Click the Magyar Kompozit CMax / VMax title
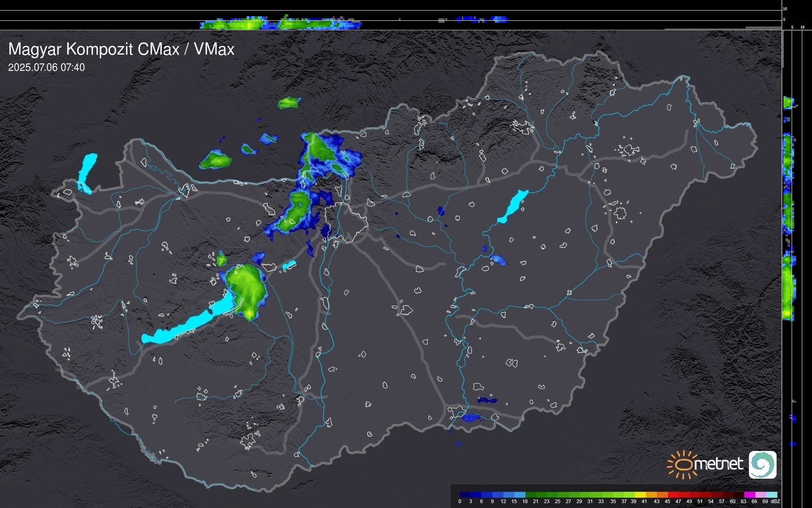Viewport: 812px width, 508px height. 121,49
